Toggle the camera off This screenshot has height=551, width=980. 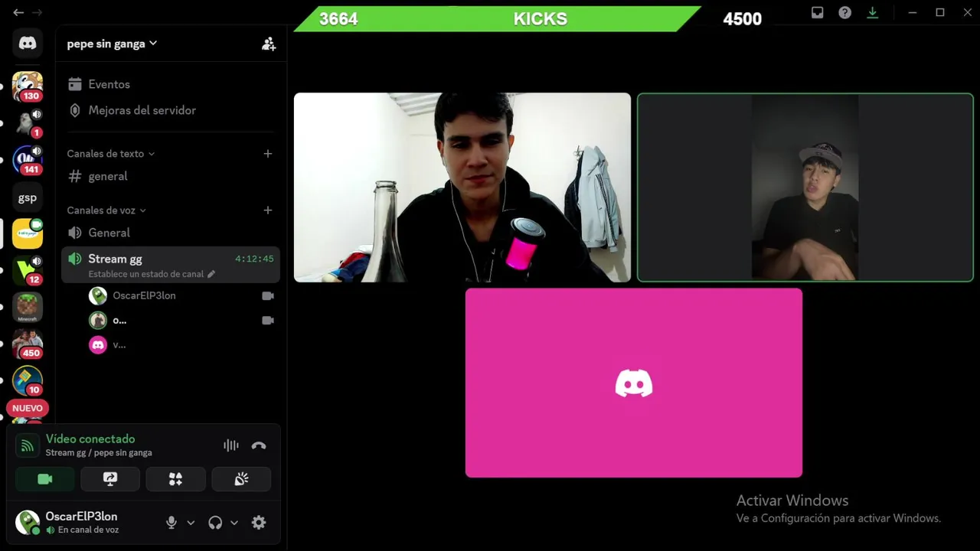(x=45, y=479)
